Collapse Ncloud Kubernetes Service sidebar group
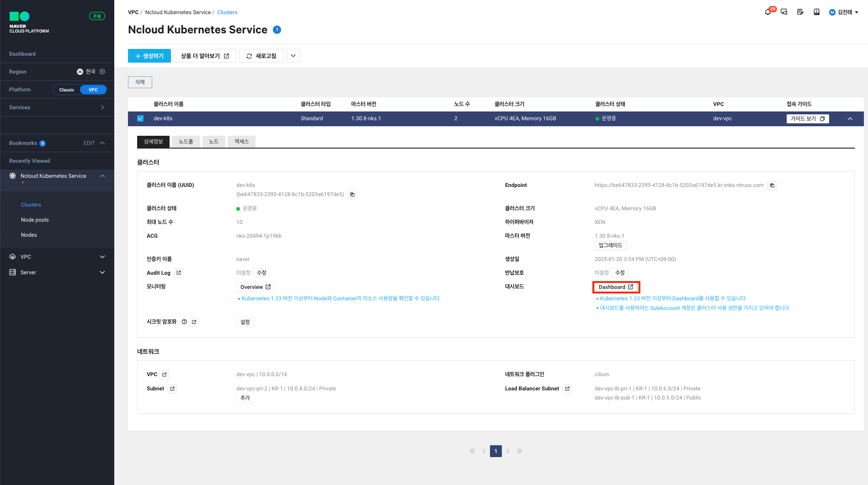Viewport: 868px width, 485px height. click(102, 176)
